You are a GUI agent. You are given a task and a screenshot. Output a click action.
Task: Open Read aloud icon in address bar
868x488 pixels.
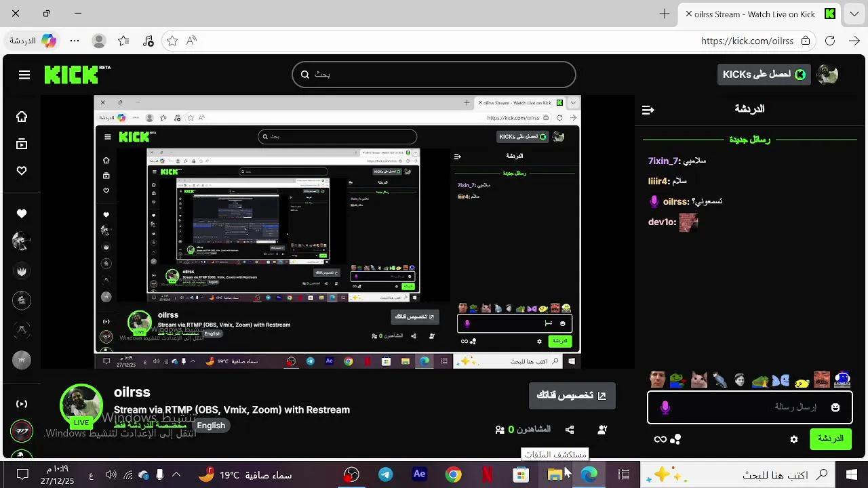(x=192, y=41)
